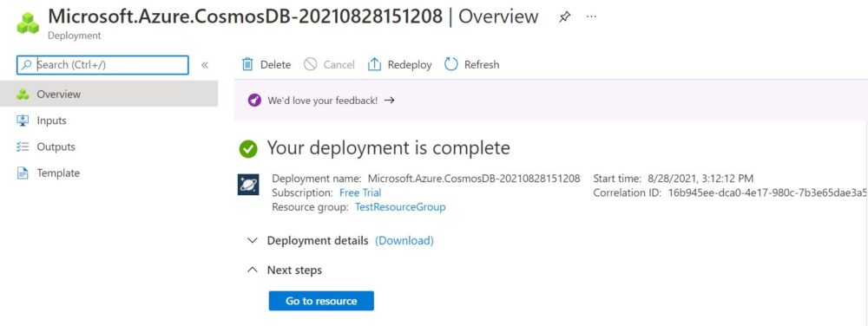Click the deployment details Download link
868x326 pixels.
tap(404, 241)
